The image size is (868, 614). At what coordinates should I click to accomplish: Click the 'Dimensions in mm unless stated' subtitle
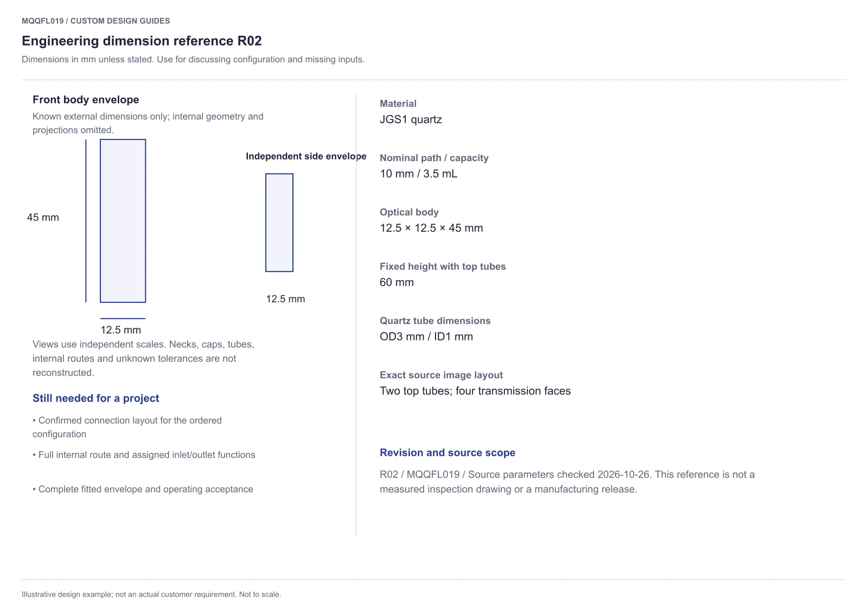coord(193,59)
